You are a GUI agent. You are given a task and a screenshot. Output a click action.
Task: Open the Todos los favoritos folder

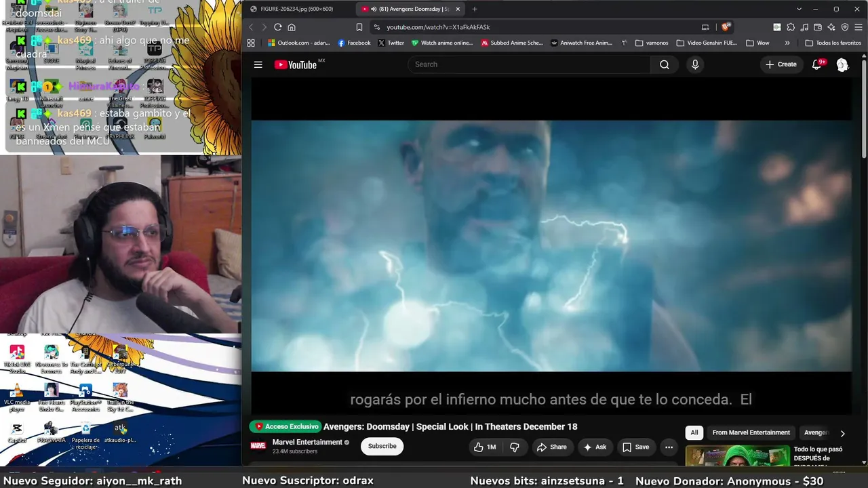833,43
